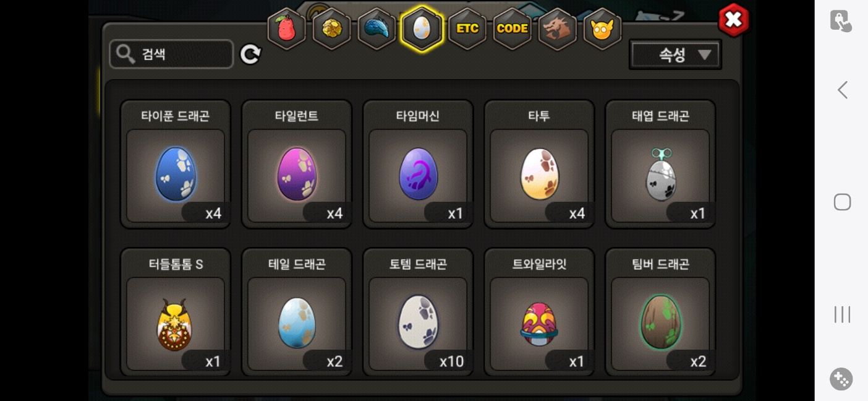
Task: Pick the 팀버 드래곤 green-glow egg
Action: coord(660,313)
